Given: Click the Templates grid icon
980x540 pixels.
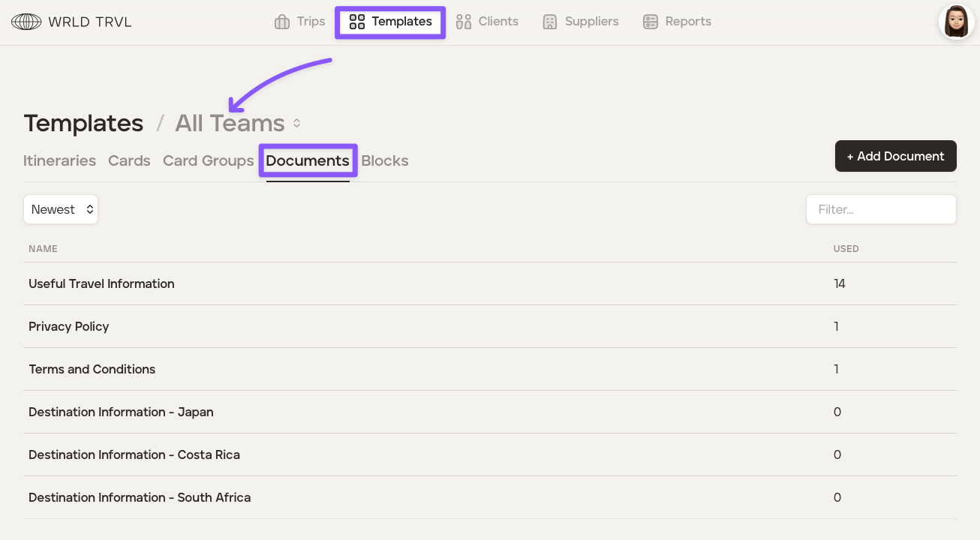Looking at the screenshot, I should tap(357, 22).
